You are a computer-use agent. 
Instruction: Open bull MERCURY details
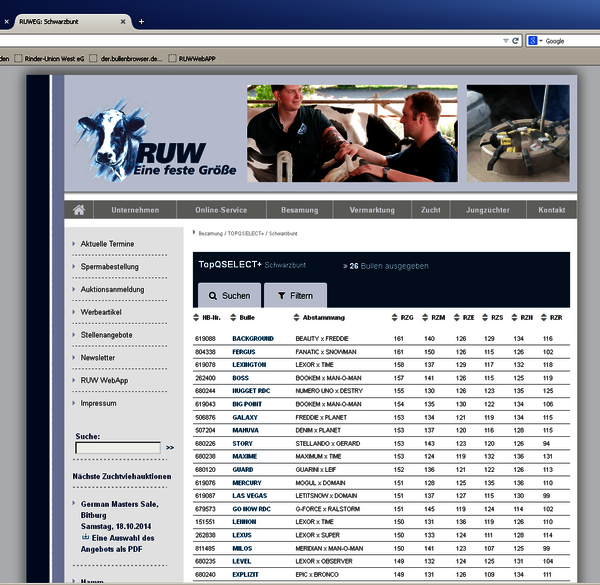[247, 483]
